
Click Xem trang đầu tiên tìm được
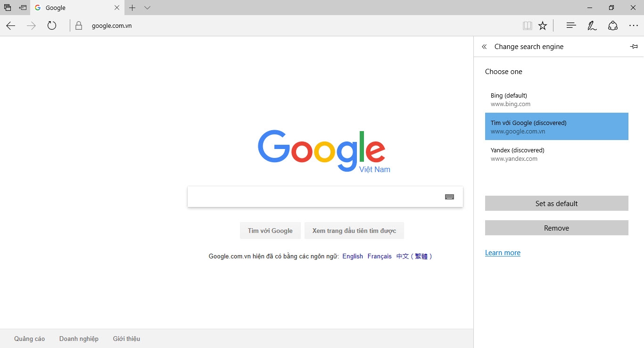click(x=354, y=231)
